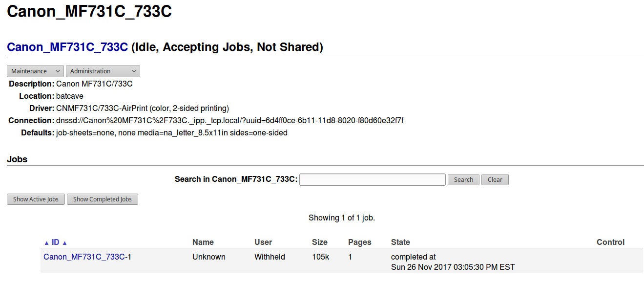Click the User column header
Image resolution: width=644 pixels, height=306 pixels.
coord(263,242)
